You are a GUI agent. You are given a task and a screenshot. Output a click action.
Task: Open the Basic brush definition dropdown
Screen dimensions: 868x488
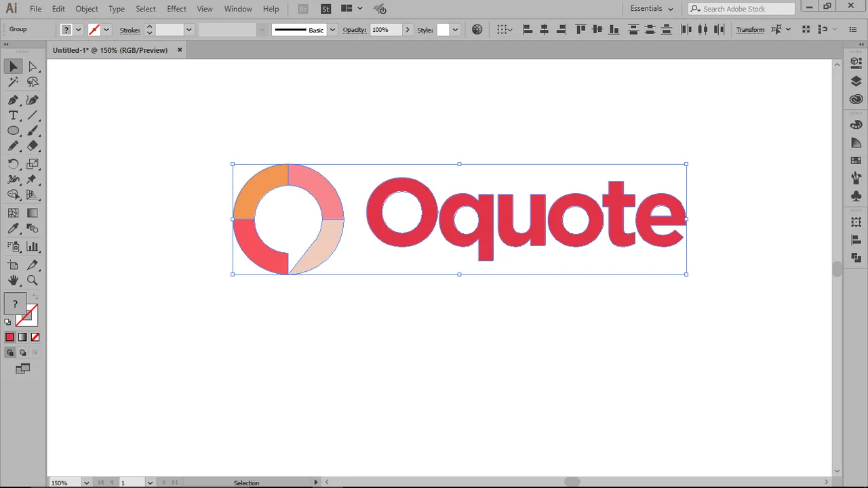coord(332,30)
